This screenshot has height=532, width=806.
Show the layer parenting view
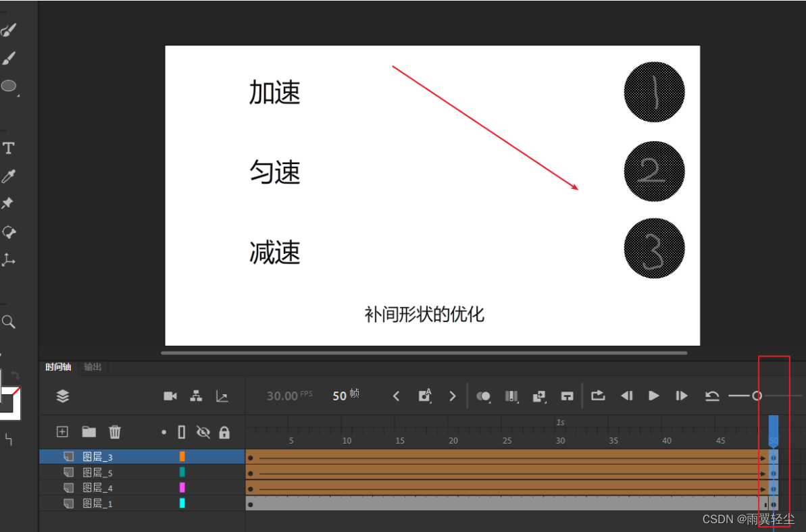point(196,396)
